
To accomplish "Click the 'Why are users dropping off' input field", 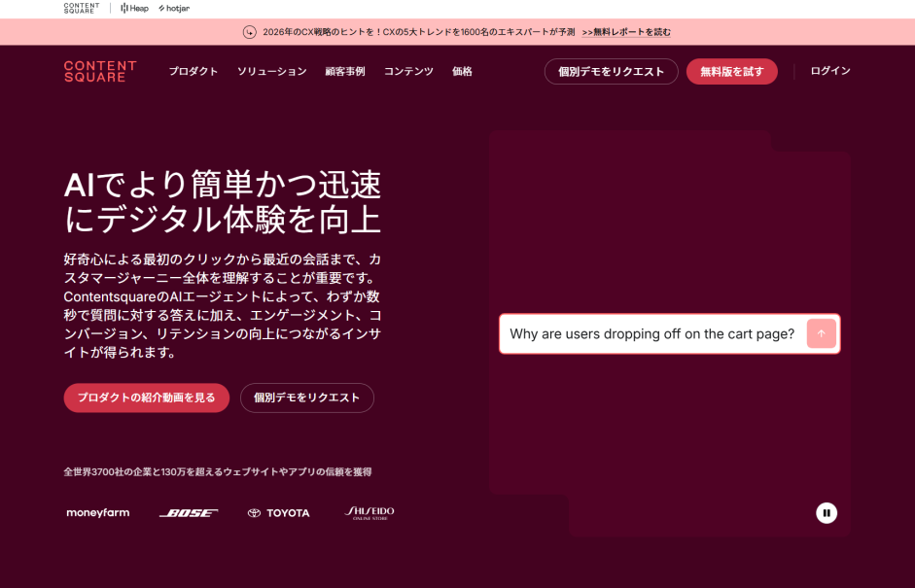I will coord(651,334).
